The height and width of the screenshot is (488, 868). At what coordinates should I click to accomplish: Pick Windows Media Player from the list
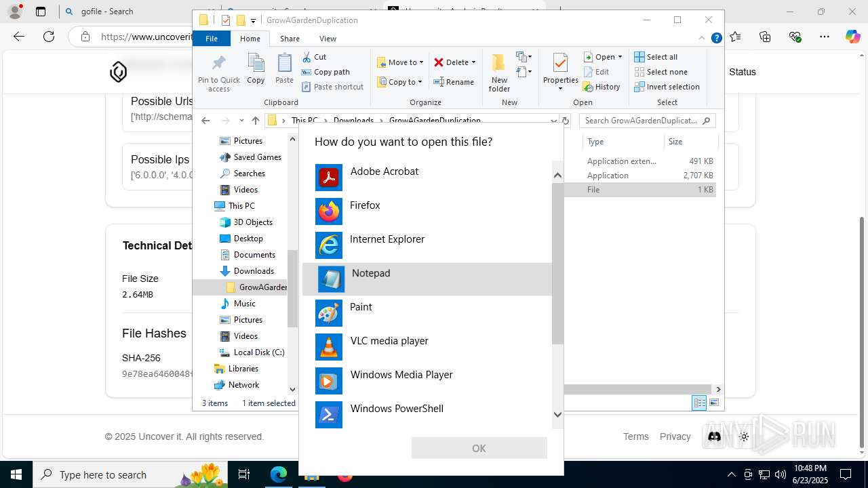[x=427, y=381]
